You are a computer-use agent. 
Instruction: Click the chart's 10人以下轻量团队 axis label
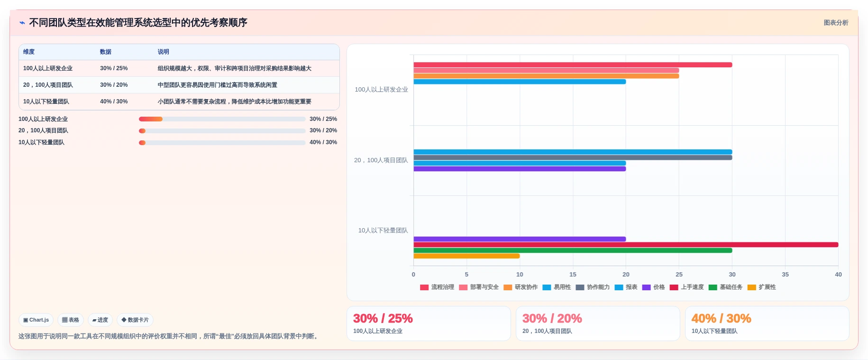[383, 231]
